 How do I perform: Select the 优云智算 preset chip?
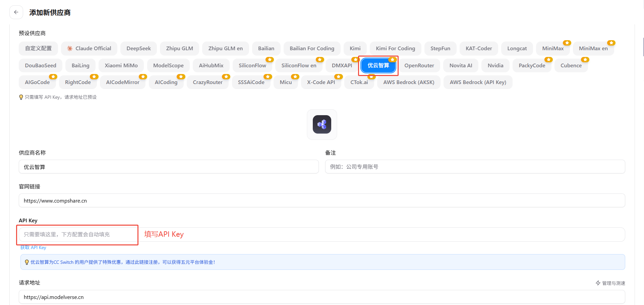[x=378, y=66]
